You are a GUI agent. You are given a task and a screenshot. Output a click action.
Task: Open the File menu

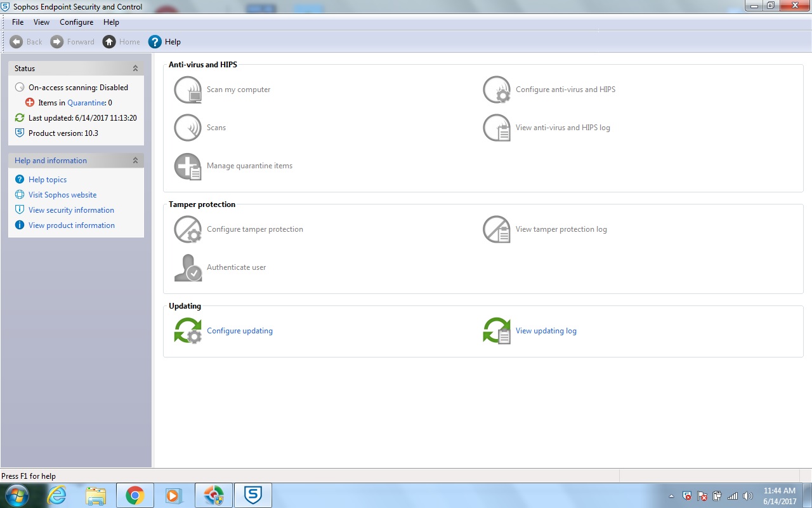point(18,22)
